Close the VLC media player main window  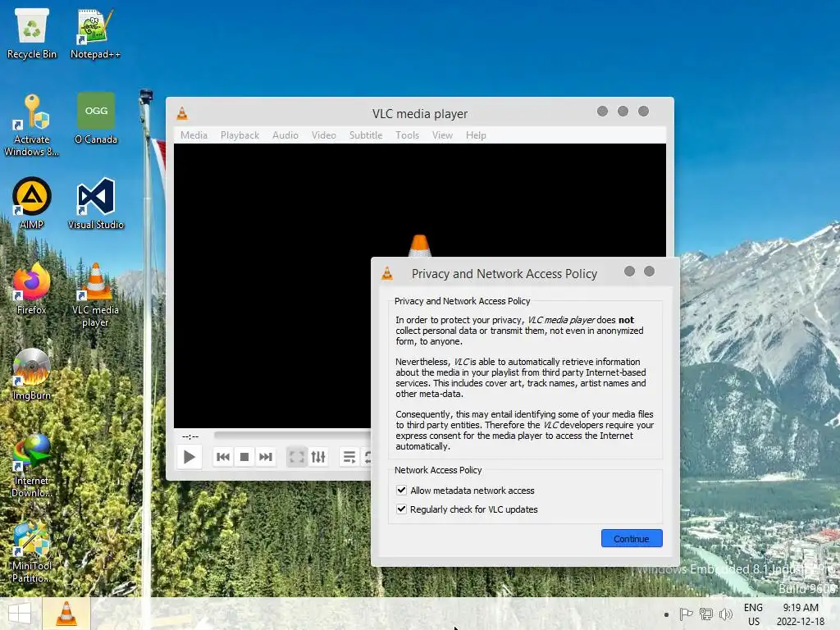pos(643,111)
